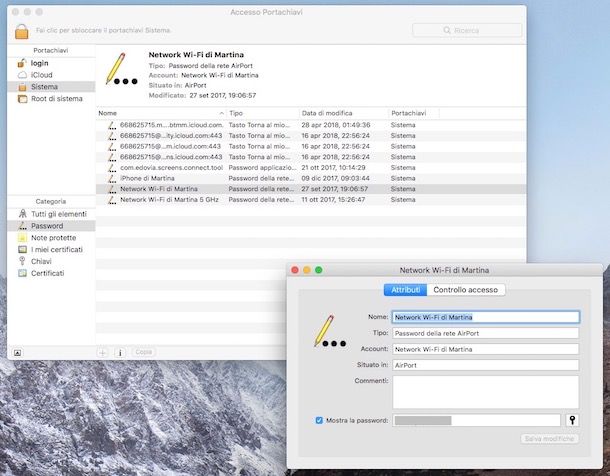
Task: Uncheck the Mostra la password checkbox
Action: coord(319,420)
